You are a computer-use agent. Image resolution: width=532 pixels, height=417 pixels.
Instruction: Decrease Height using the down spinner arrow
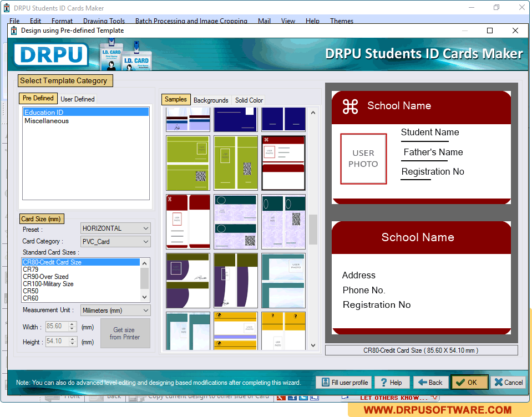click(x=72, y=343)
